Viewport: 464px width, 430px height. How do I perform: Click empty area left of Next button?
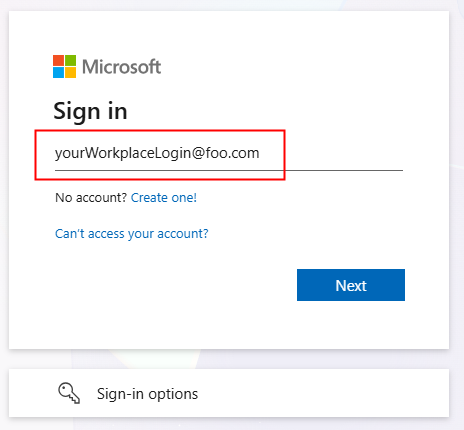pos(173,285)
